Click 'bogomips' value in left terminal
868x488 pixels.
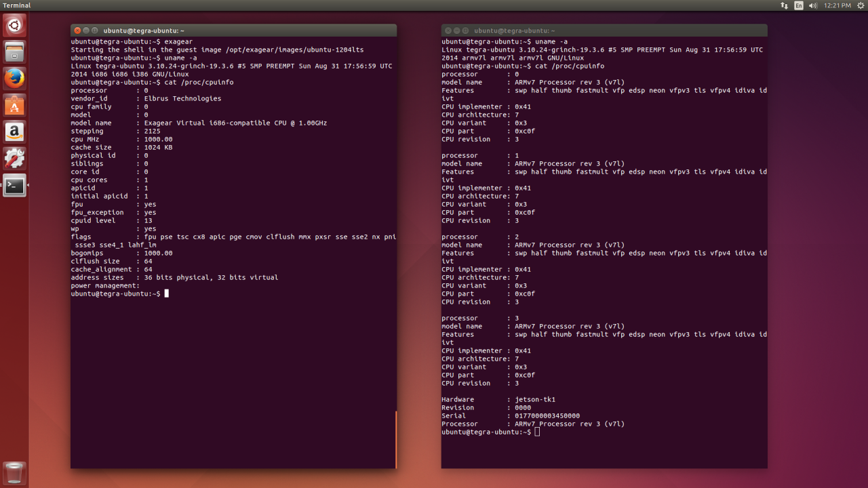point(159,253)
